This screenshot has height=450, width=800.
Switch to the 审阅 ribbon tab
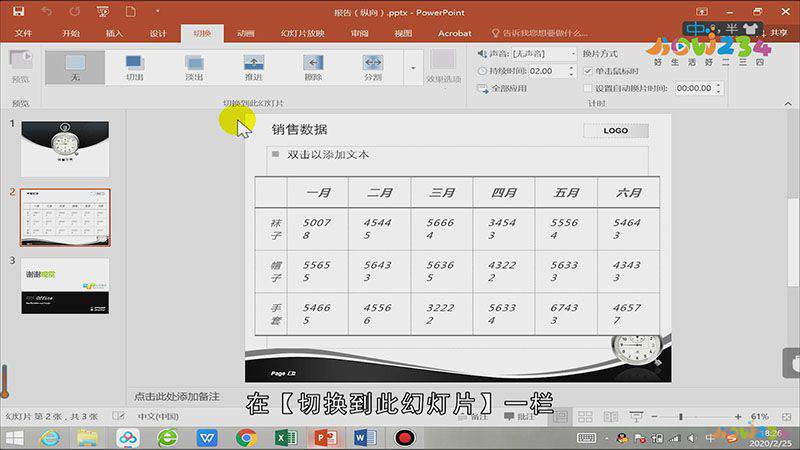tap(360, 33)
